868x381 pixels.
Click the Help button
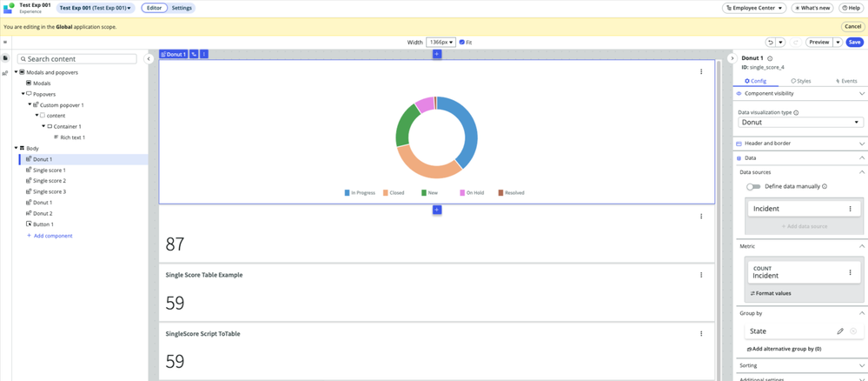pyautogui.click(x=851, y=9)
